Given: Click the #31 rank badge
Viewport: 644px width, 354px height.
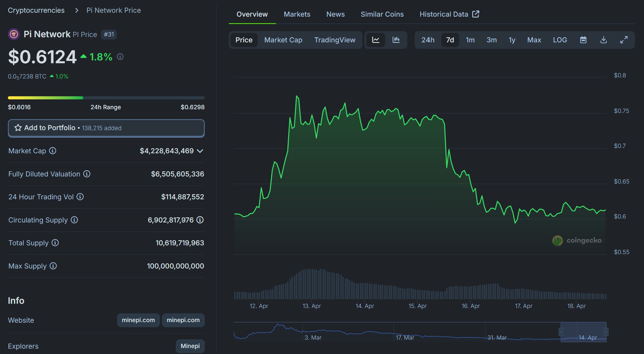Looking at the screenshot, I should click(109, 34).
